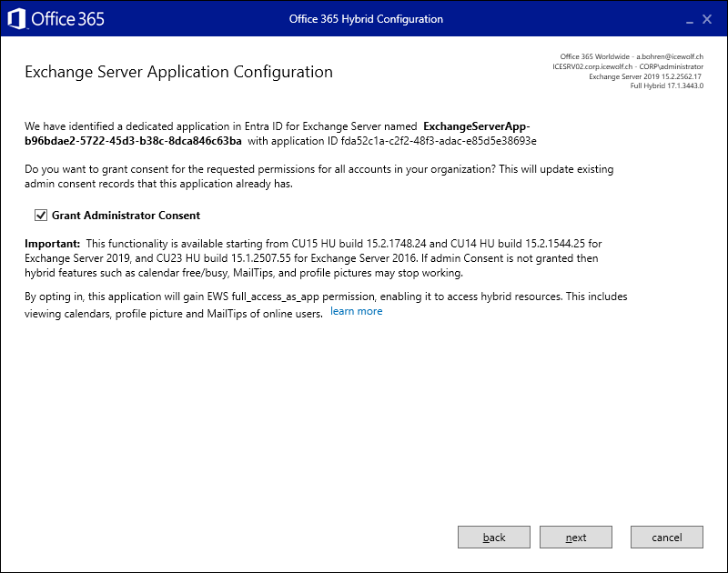Select the application ID fda52c1a-c2f2-48f3-adac-e85d5e38693e text
The width and height of the screenshot is (728, 573).
click(439, 141)
